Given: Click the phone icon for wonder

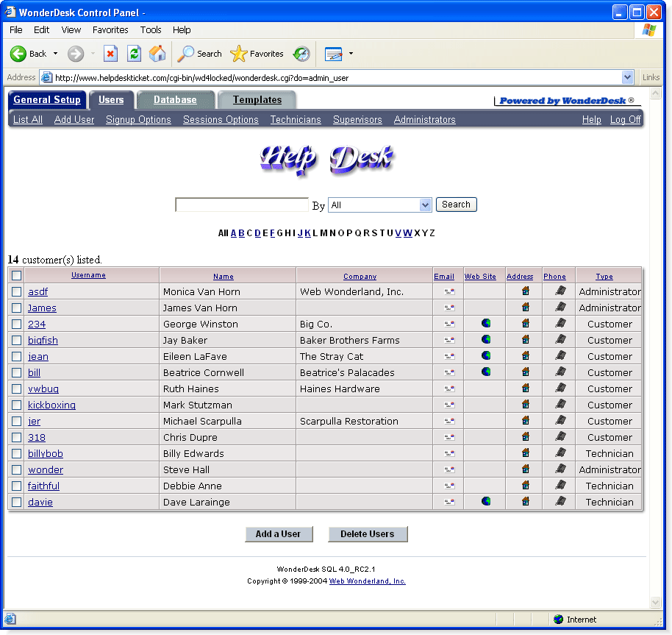Looking at the screenshot, I should pyautogui.click(x=560, y=469).
